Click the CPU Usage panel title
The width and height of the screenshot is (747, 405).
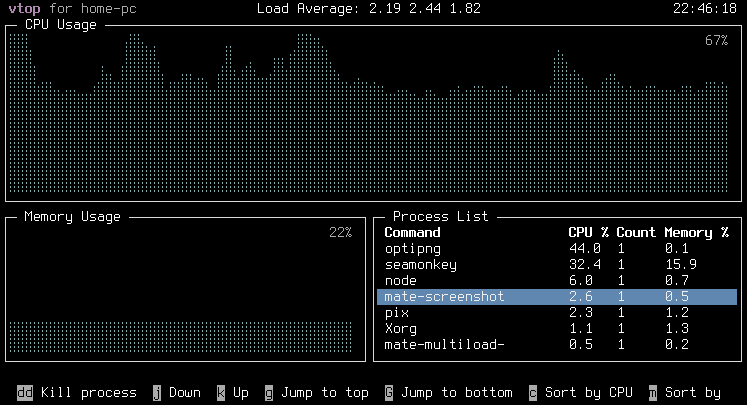[61, 25]
